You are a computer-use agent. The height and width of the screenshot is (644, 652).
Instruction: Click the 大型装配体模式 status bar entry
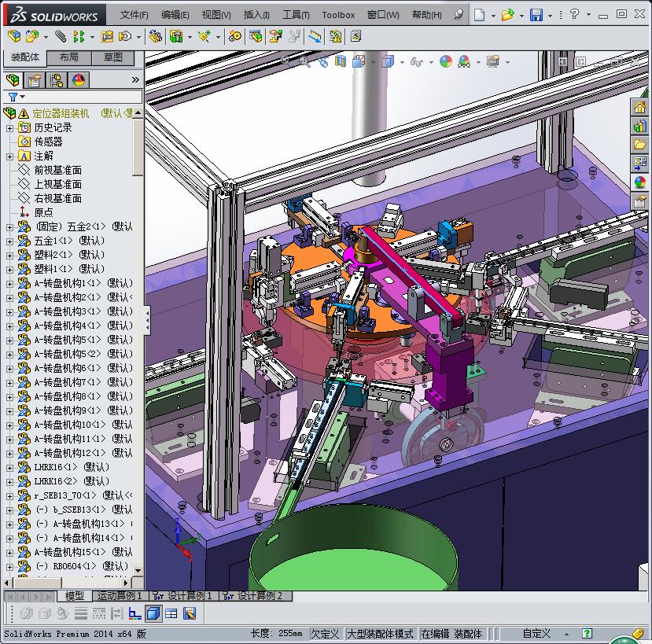coord(380,634)
